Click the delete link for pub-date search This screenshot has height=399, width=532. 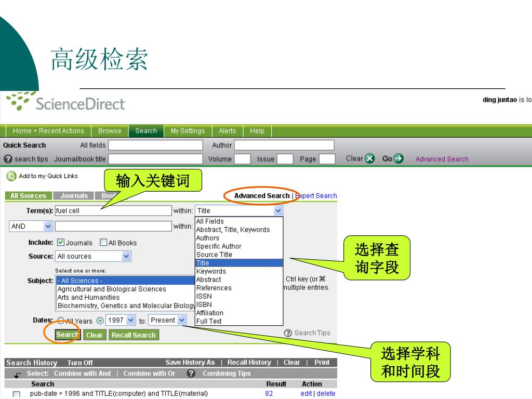(326, 393)
